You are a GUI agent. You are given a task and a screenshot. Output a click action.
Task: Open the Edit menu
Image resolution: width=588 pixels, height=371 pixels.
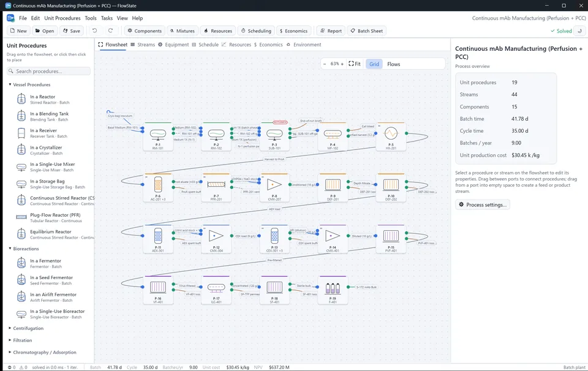(x=36, y=18)
